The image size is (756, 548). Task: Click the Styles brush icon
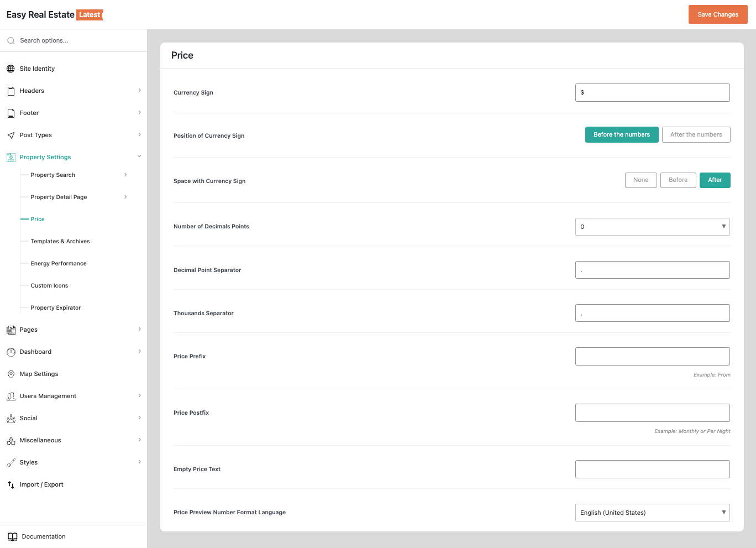[x=11, y=463]
